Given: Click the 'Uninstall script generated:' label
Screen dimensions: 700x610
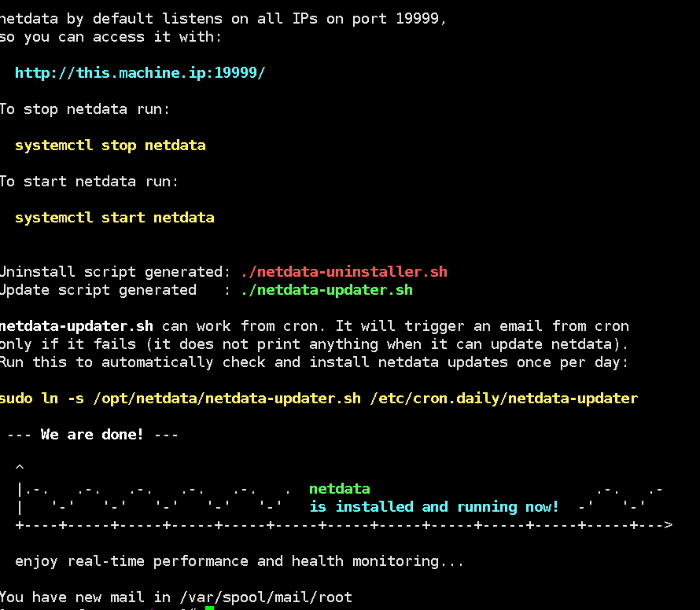Looking at the screenshot, I should click(x=115, y=272).
